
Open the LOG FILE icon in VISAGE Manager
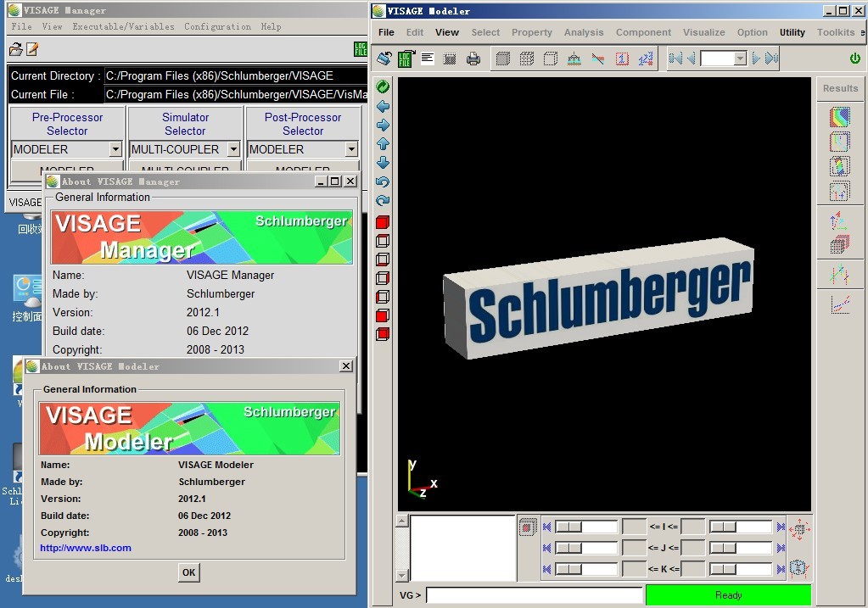361,49
